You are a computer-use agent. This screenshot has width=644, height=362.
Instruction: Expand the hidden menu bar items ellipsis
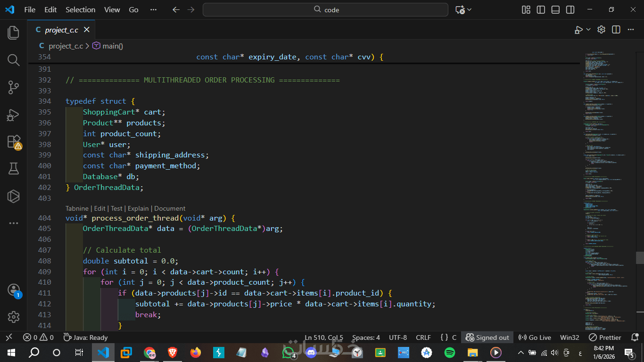153,10
